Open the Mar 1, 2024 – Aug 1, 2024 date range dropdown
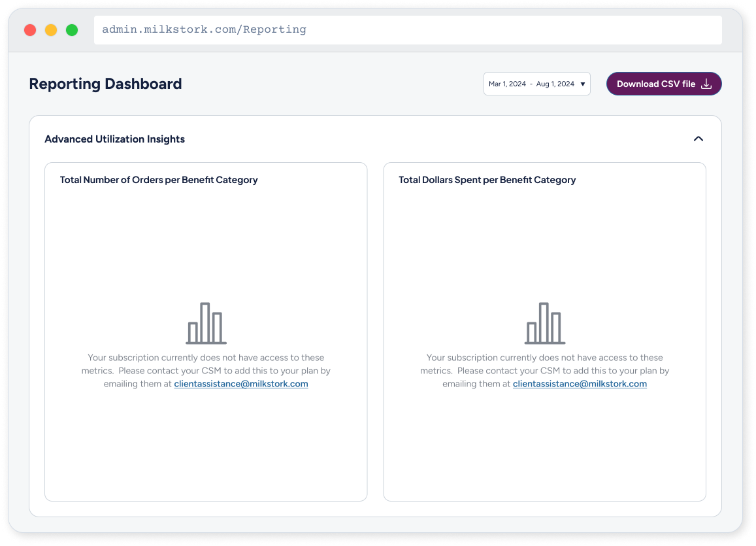 tap(536, 84)
